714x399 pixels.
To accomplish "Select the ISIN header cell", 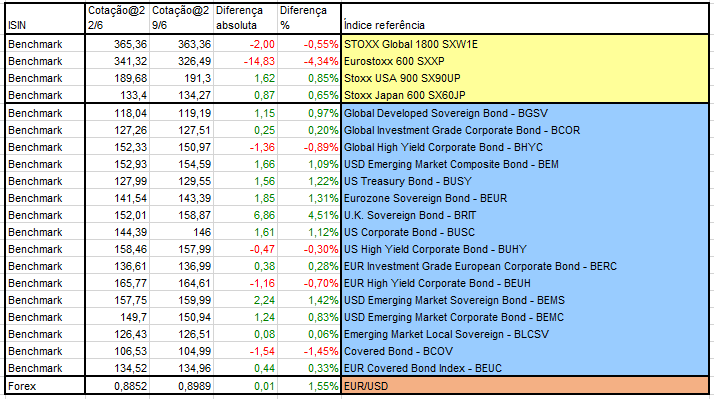I will (x=45, y=18).
